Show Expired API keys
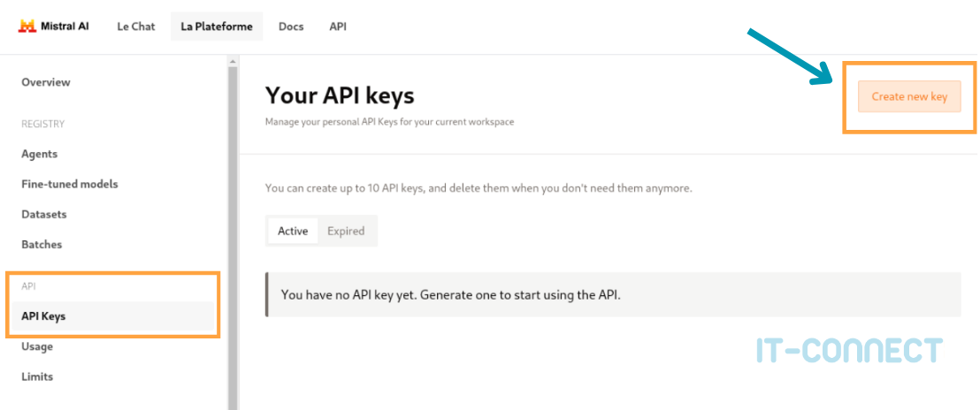 346,231
